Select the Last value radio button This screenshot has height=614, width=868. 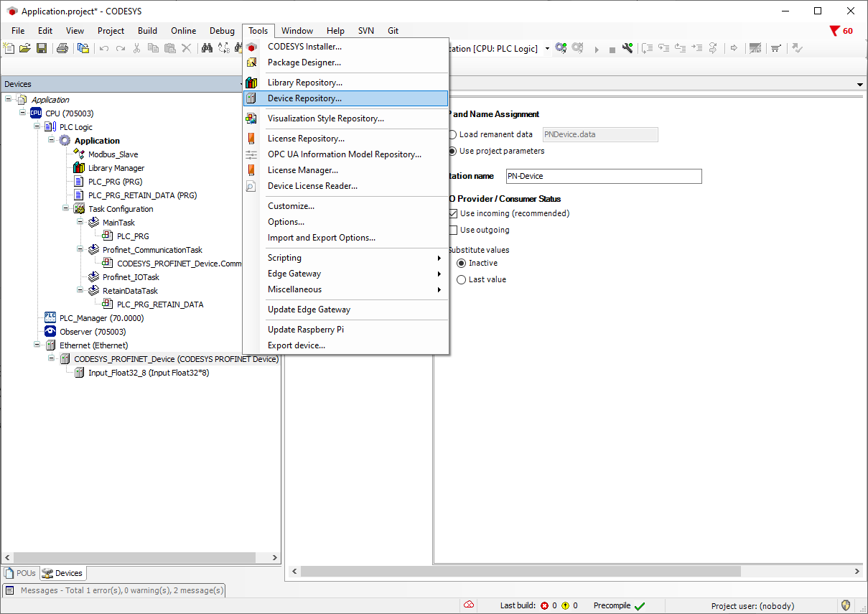462,279
